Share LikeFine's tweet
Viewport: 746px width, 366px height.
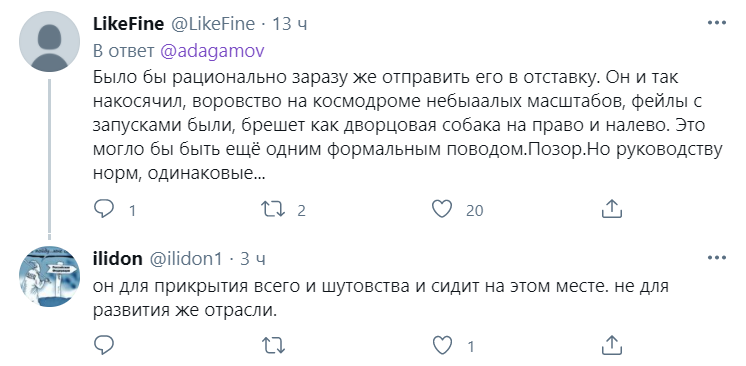[612, 208]
